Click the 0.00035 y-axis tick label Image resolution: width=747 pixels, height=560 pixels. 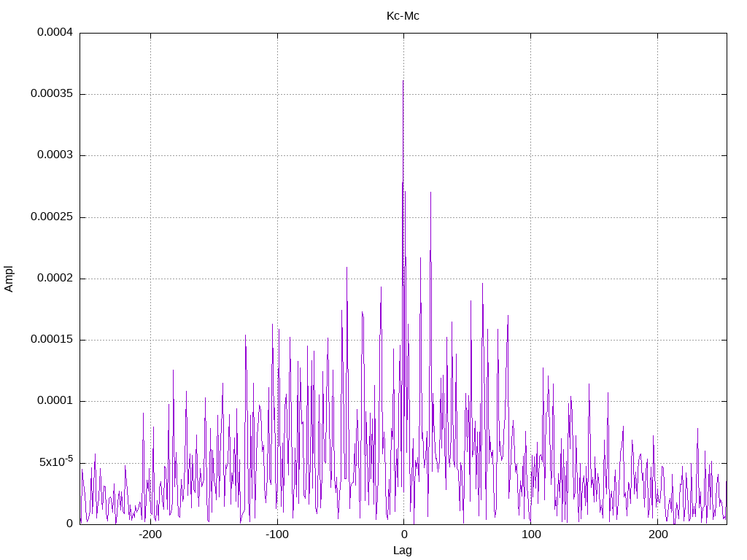52,93
